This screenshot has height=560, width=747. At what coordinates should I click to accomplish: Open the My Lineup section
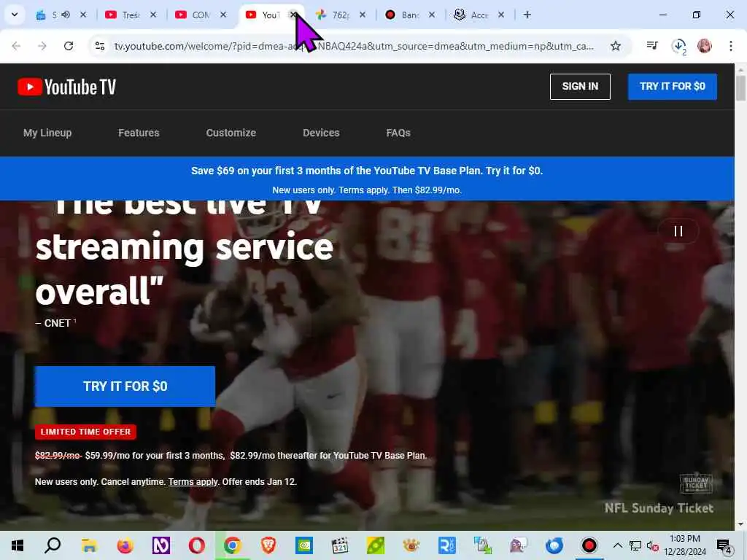tap(47, 133)
